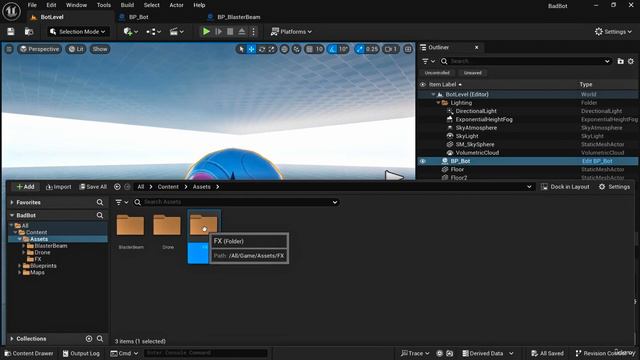Select DirectionalLight in the Outliner
The width and height of the screenshot is (640, 360).
point(476,111)
